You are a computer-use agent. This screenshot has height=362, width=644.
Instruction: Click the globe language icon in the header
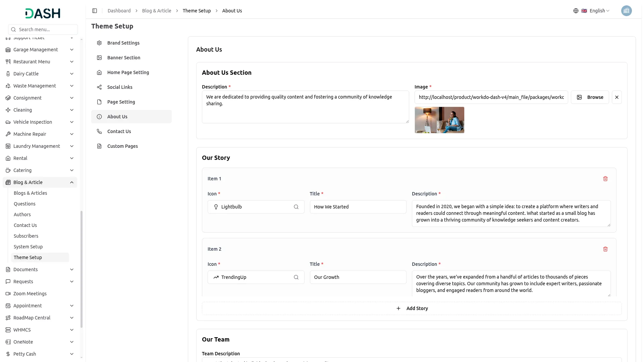pos(576,11)
